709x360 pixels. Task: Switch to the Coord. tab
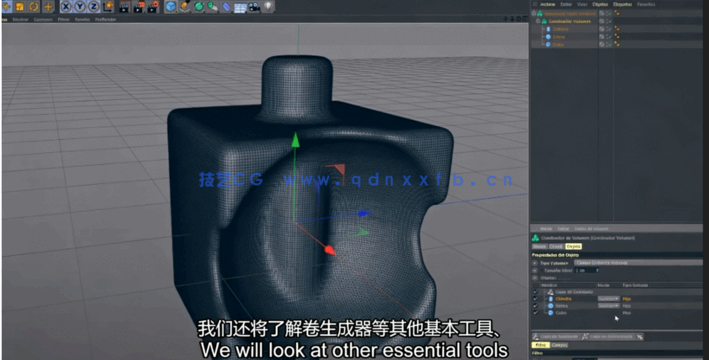(x=556, y=246)
